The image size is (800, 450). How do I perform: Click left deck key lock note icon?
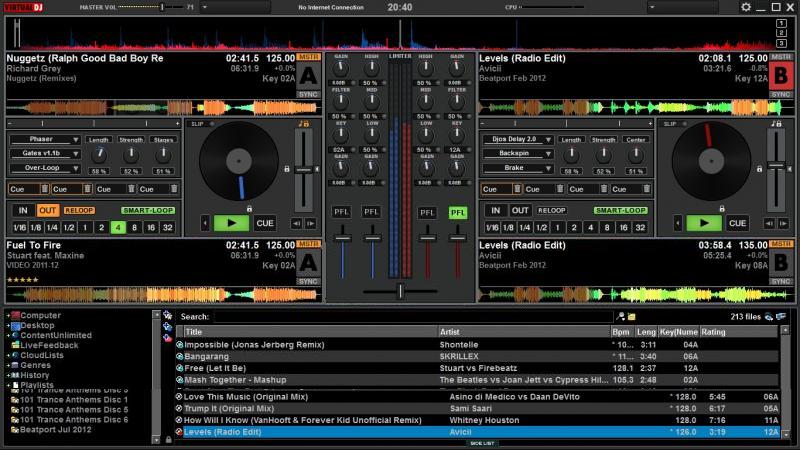303,123
